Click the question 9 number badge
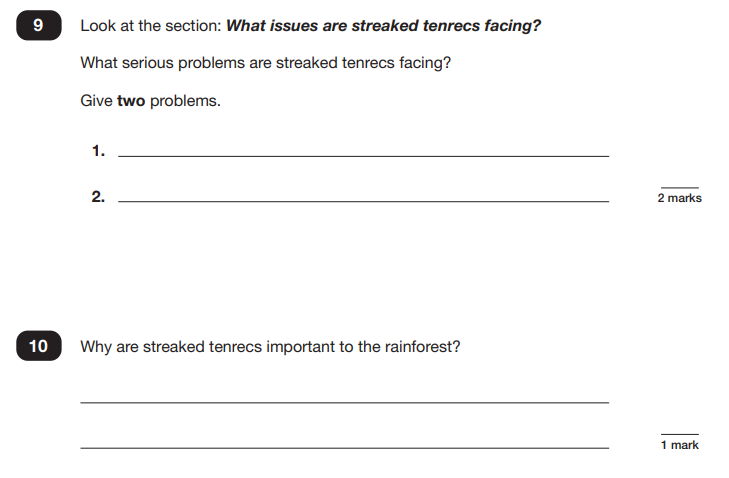The height and width of the screenshot is (478, 729). [x=39, y=25]
